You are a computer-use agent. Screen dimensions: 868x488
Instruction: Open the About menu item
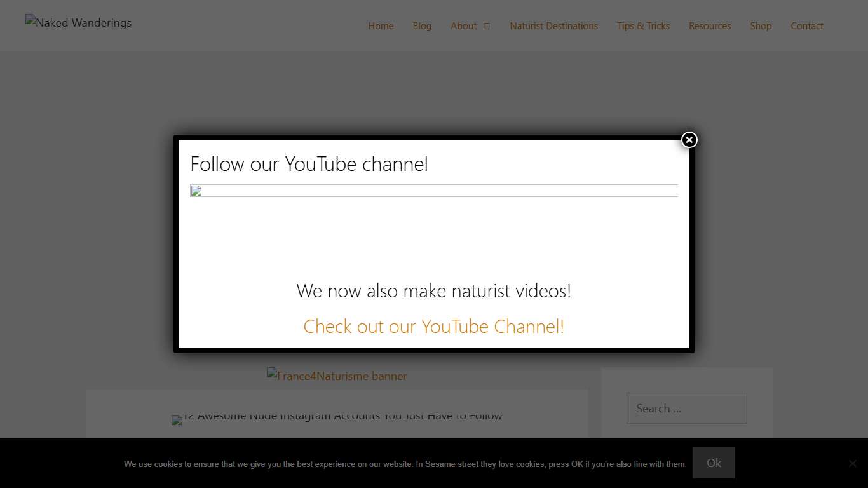pyautogui.click(x=463, y=26)
